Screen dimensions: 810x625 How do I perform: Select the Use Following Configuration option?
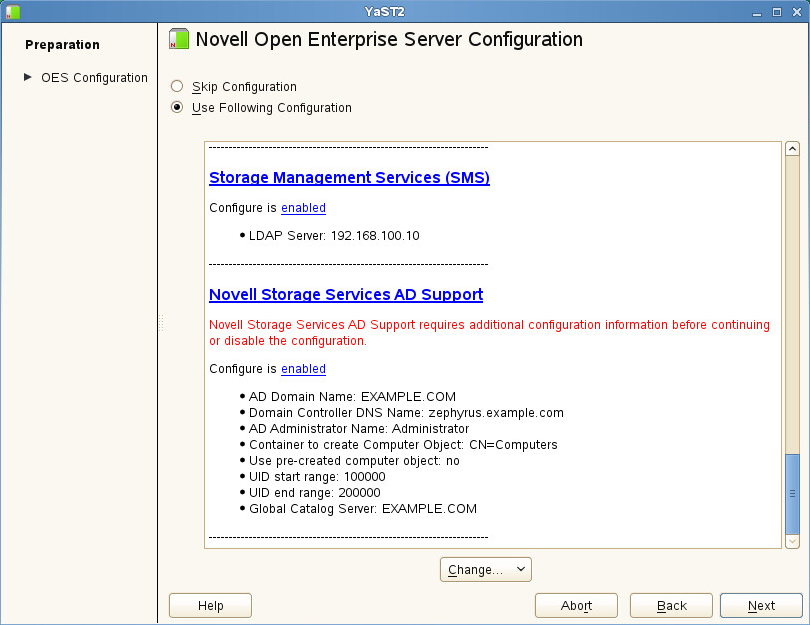[177, 108]
